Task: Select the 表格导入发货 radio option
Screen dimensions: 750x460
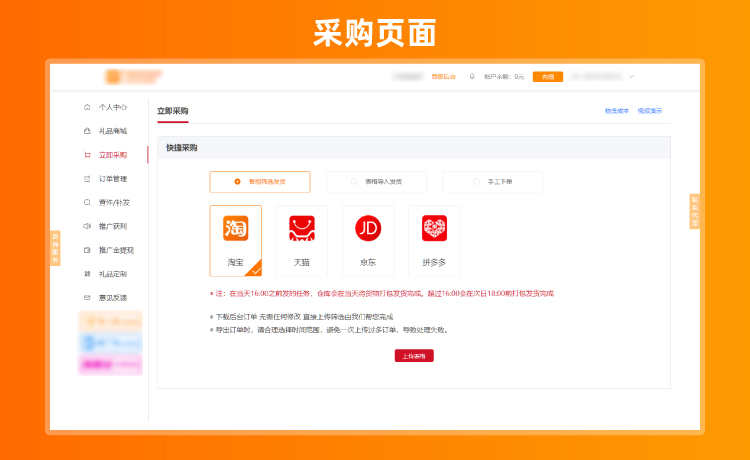Action: pos(376,182)
